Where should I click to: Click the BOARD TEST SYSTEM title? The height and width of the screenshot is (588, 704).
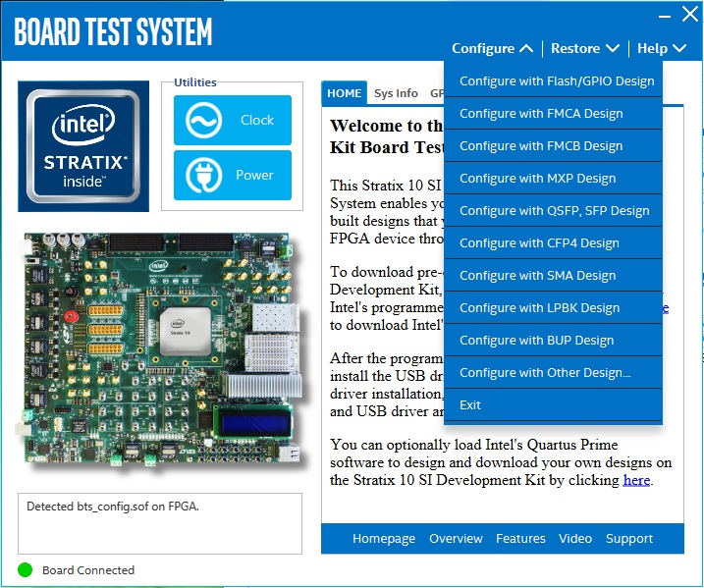click(x=113, y=31)
